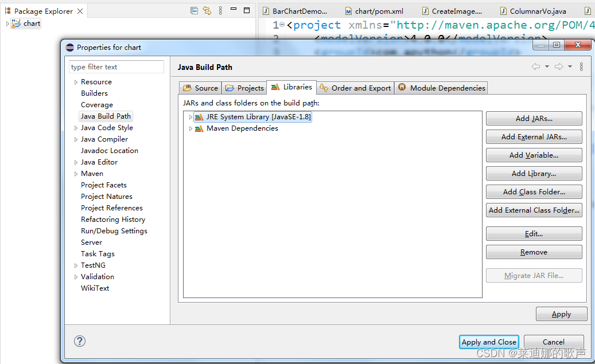The image size is (595, 364).
Task: Open the back history dropdown arrow
Action: 547,66
